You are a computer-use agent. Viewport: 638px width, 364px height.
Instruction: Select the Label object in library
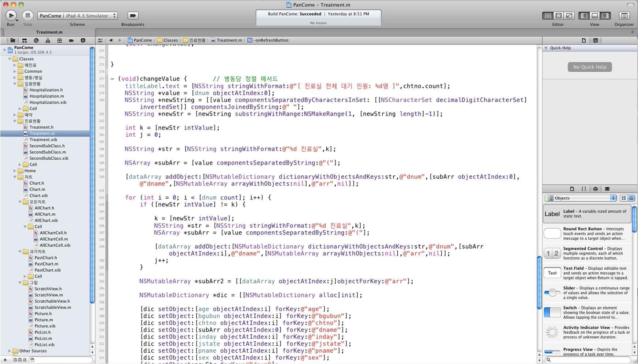(x=587, y=214)
